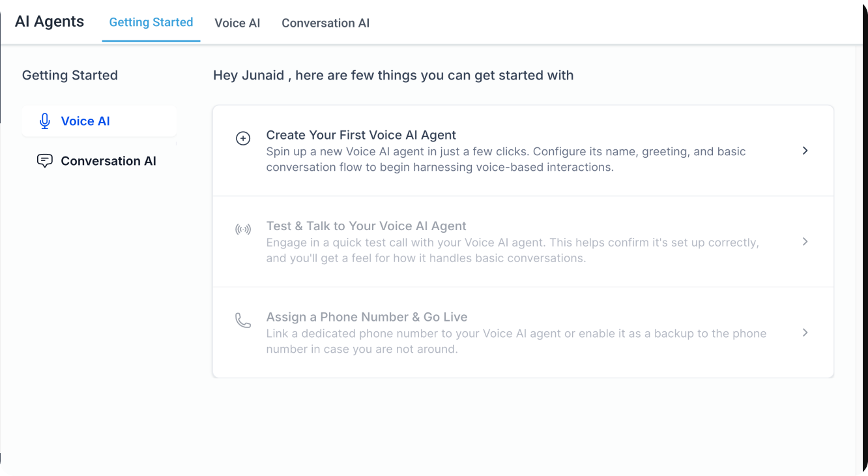
Task: Click the Link a dedicated phone number description
Action: click(516, 341)
